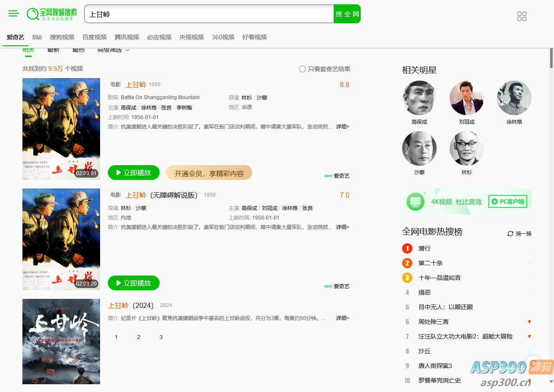Switch to the 央视视频 tab
The width and height of the screenshot is (554, 392).
click(192, 37)
